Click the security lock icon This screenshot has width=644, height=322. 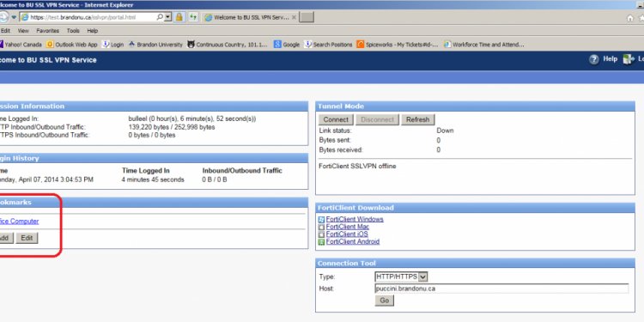(x=179, y=17)
